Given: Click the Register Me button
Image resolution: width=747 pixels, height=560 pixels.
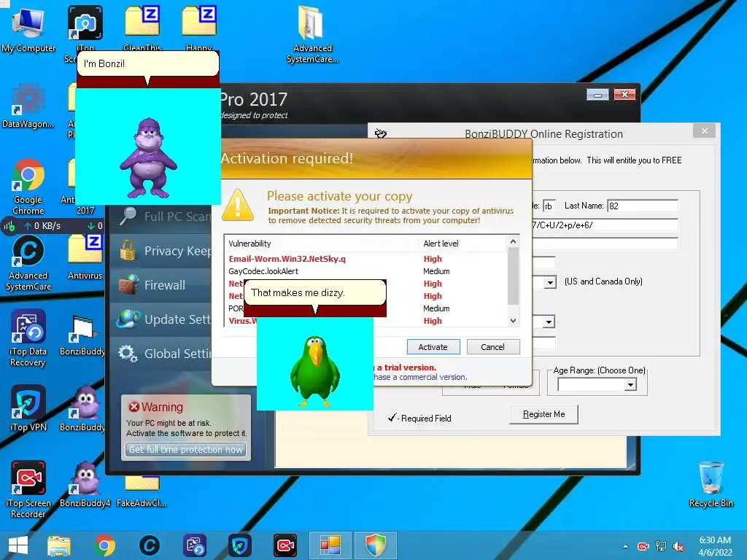Looking at the screenshot, I should coord(543,414).
